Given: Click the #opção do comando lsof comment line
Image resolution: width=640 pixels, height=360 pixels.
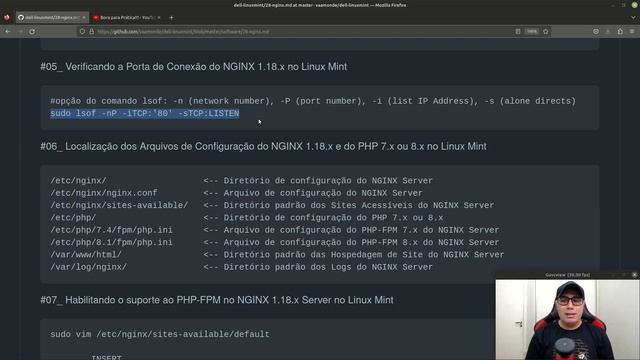Looking at the screenshot, I should tap(313, 101).
